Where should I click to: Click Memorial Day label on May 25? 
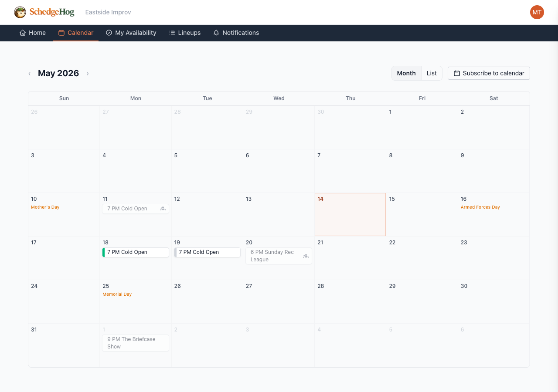click(x=117, y=294)
